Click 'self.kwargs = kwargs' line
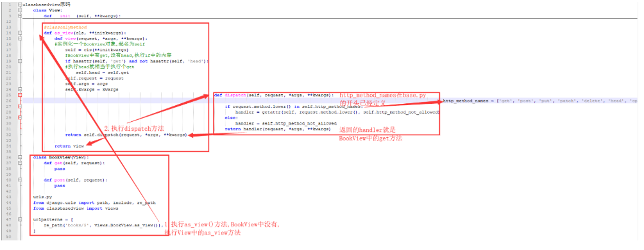 [92, 89]
